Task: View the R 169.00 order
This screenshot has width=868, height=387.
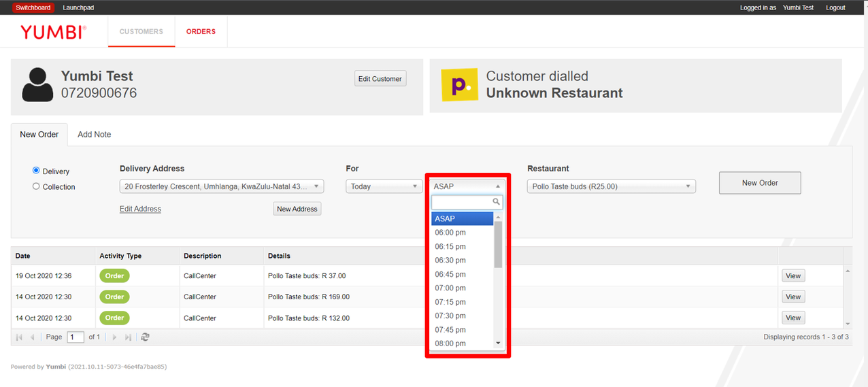Action: [x=793, y=297]
